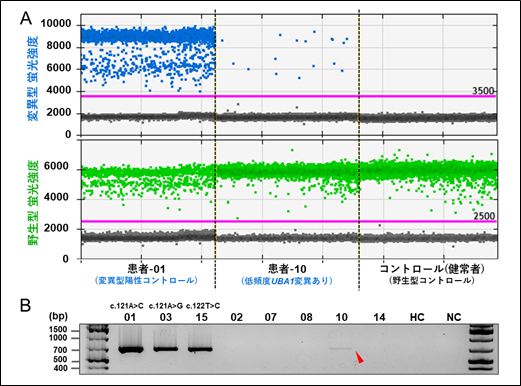
Task: Click the 変異型陽性コントロール caption
Action: click(146, 280)
